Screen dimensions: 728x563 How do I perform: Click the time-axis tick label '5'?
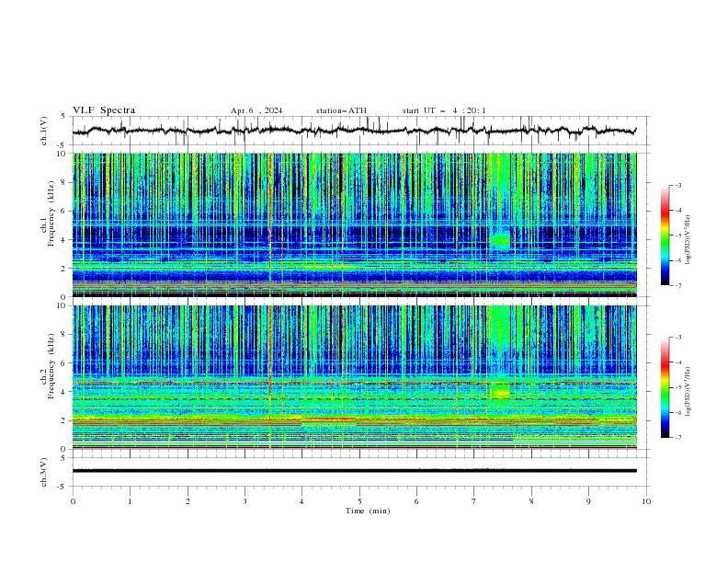click(x=359, y=501)
